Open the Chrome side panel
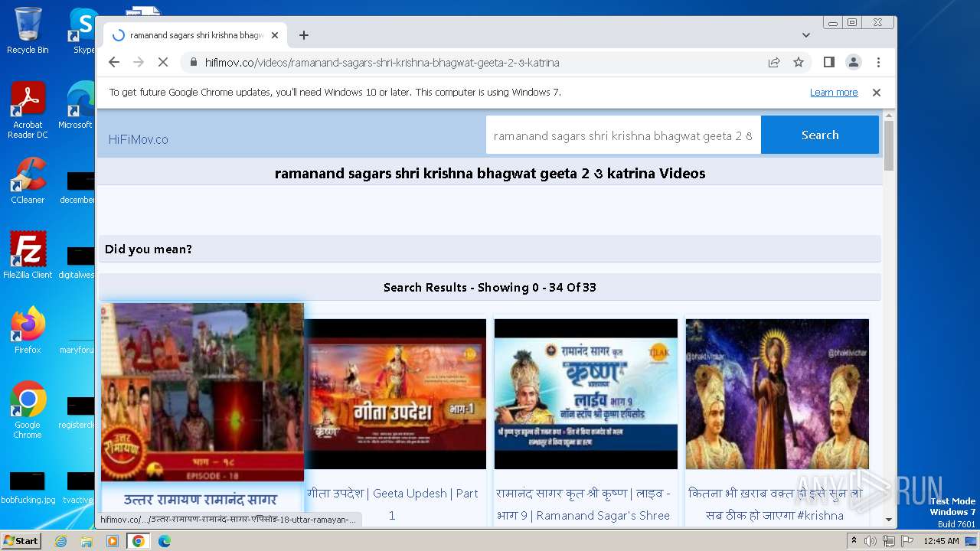Image resolution: width=980 pixels, height=551 pixels. click(828, 62)
